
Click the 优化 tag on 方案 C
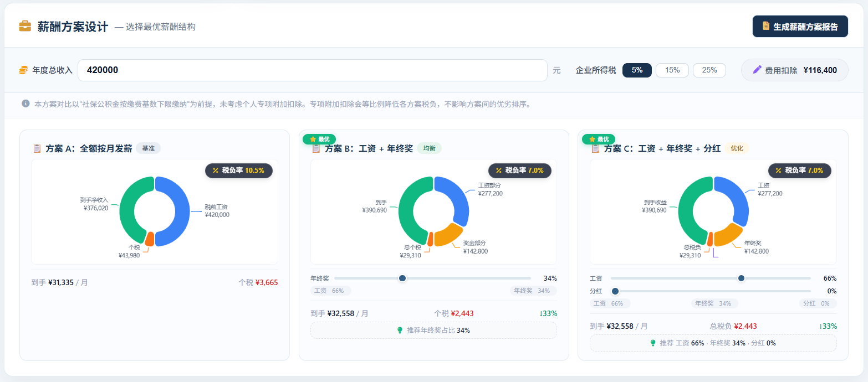point(737,148)
